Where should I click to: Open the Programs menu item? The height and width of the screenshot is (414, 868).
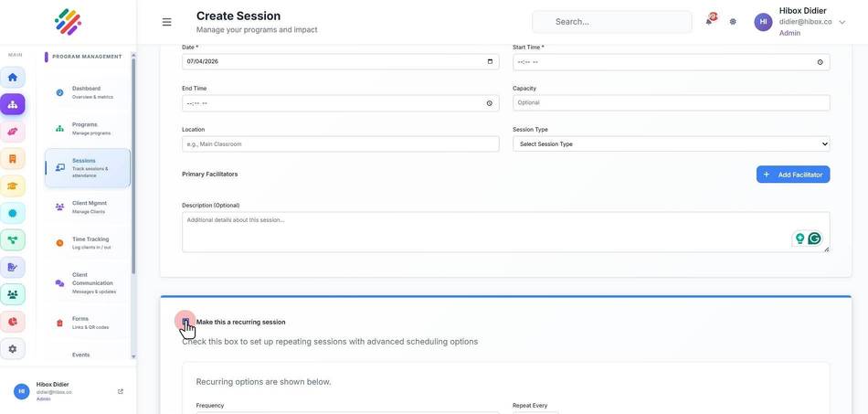coord(88,129)
